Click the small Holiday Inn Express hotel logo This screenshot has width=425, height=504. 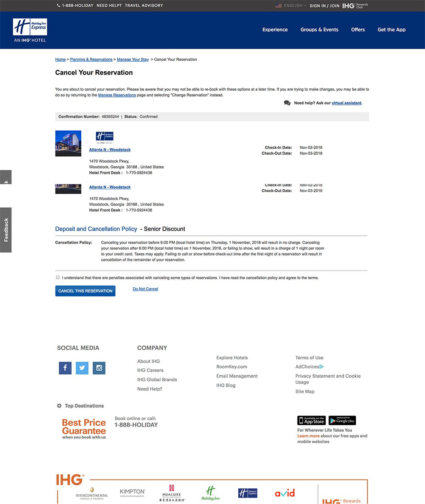coord(105,137)
